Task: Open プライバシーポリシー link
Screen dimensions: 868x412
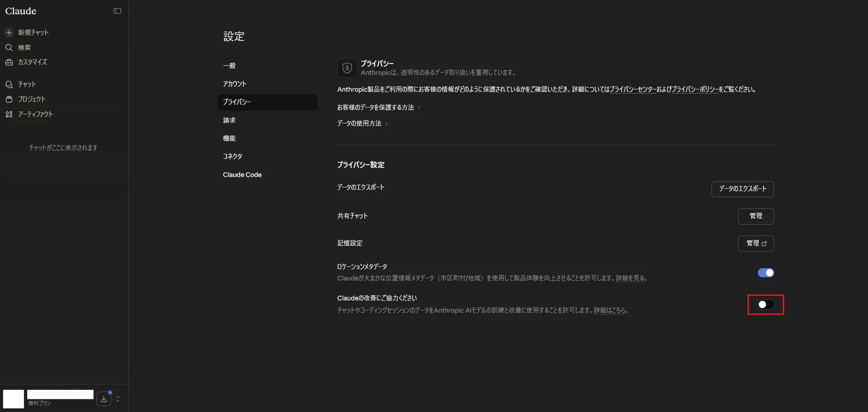Action: click(695, 89)
